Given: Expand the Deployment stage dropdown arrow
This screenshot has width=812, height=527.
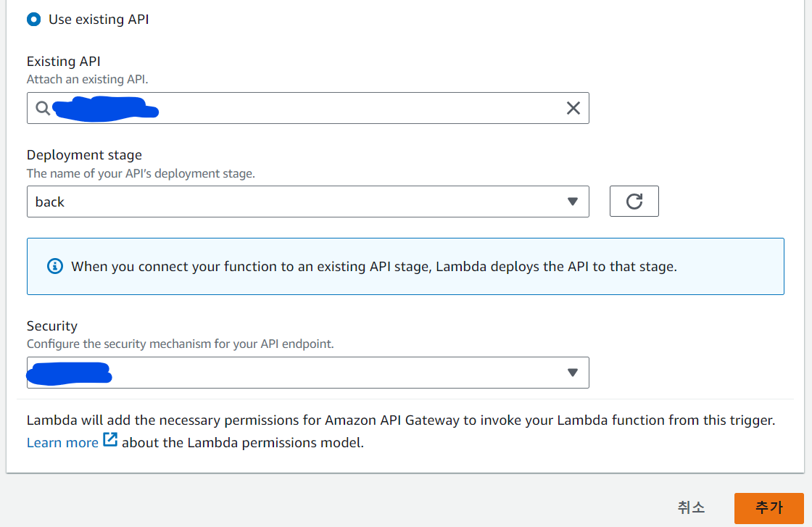Looking at the screenshot, I should [572, 202].
